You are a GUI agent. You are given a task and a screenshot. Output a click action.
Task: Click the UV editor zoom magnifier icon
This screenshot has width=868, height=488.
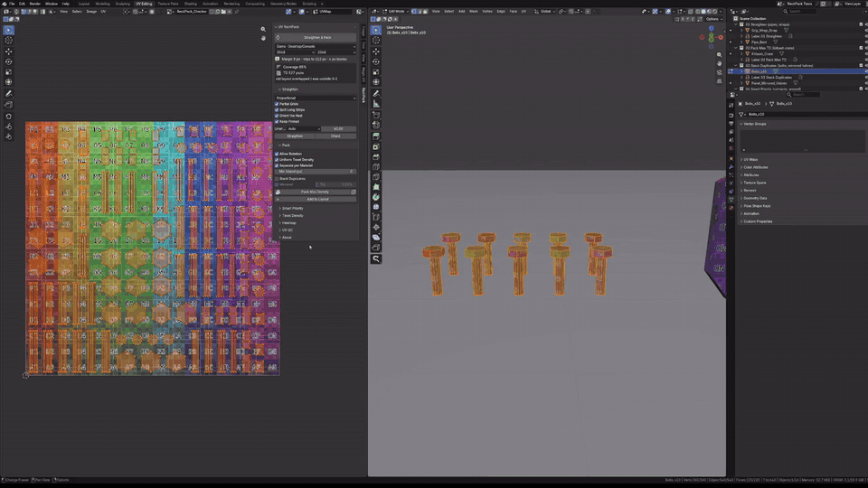pyautogui.click(x=263, y=29)
